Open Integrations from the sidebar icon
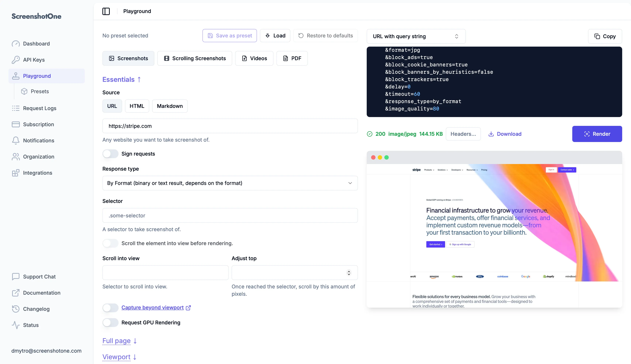The width and height of the screenshot is (631, 364). pos(15,173)
